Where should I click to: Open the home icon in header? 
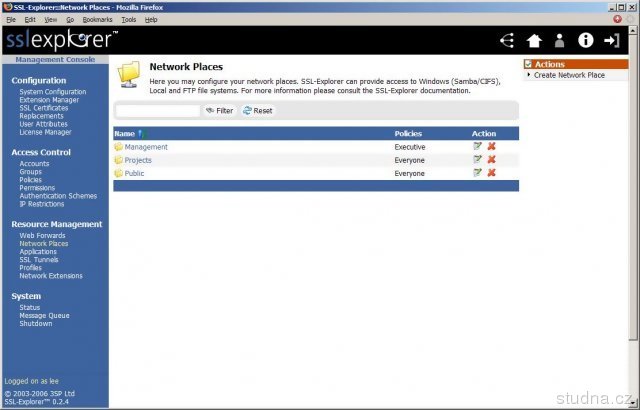(534, 41)
